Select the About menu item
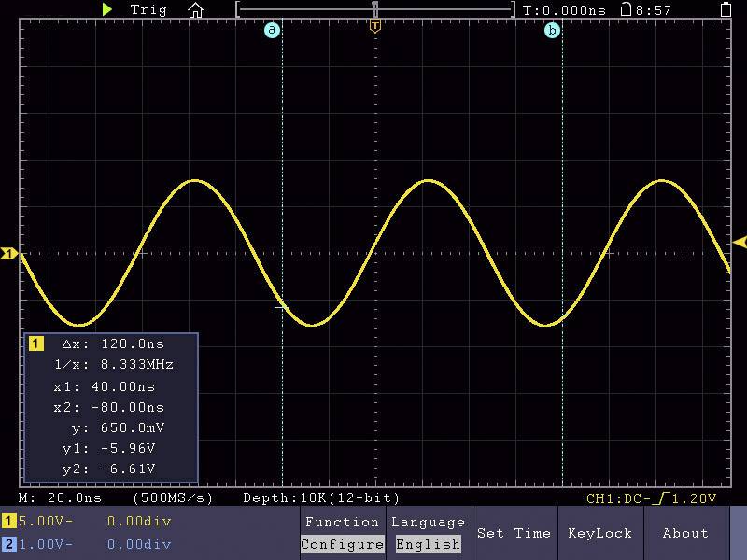Image resolution: width=747 pixels, height=560 pixels. 685,533
